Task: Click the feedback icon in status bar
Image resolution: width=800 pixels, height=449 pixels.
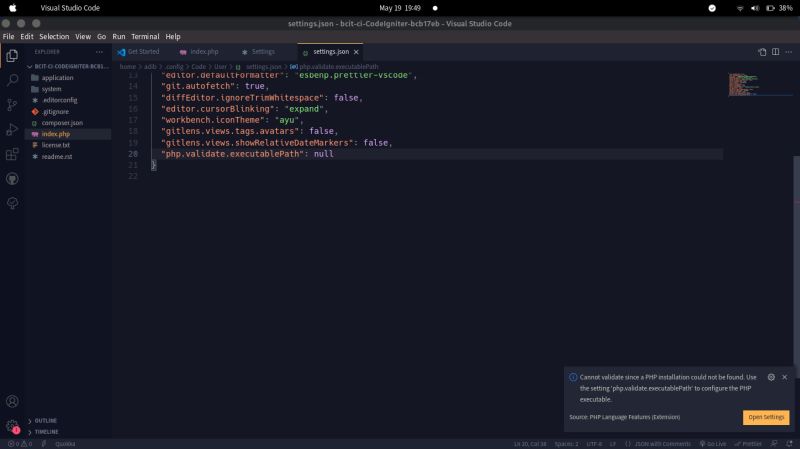Action: [774, 444]
